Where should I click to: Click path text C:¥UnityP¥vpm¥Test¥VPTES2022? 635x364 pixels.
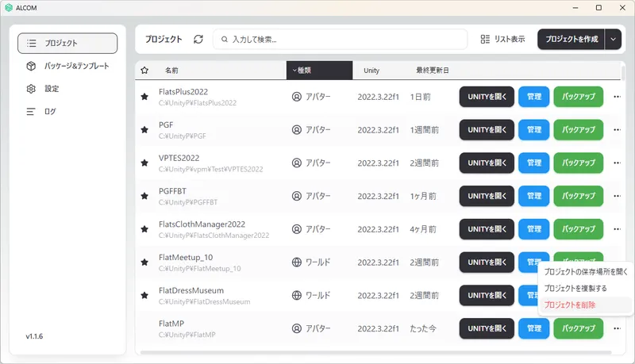[x=210, y=170]
